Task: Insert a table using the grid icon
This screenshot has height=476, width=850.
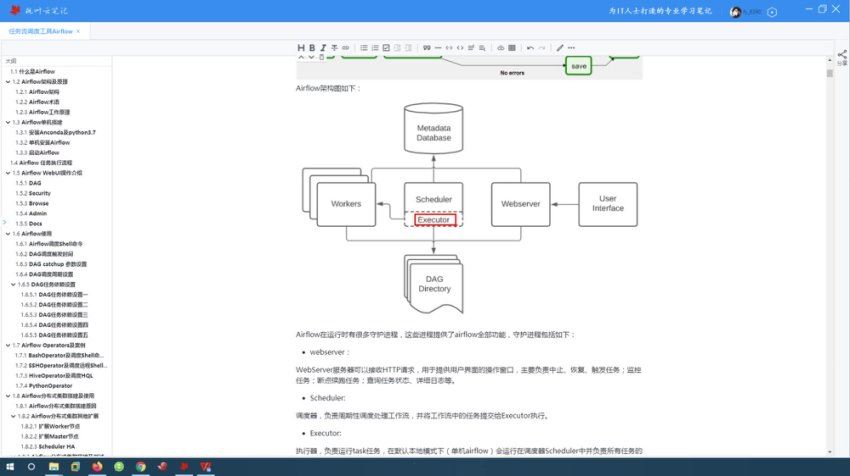Action: 512,48
